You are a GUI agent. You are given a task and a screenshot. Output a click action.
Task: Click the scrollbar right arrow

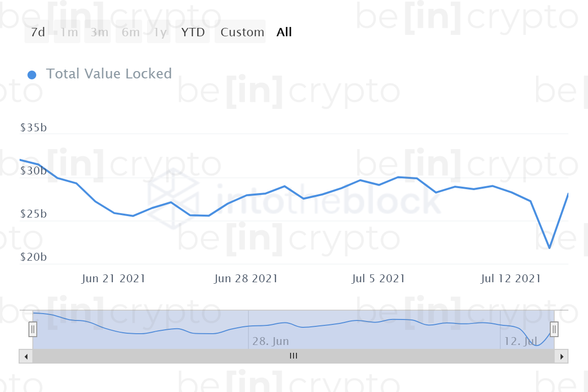(x=562, y=356)
